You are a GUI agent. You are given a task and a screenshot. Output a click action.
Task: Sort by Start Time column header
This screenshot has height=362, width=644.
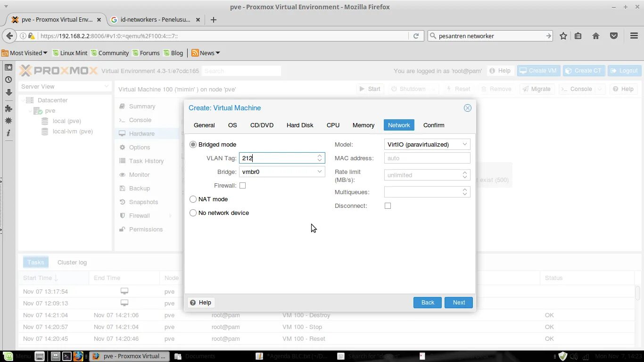point(53,278)
